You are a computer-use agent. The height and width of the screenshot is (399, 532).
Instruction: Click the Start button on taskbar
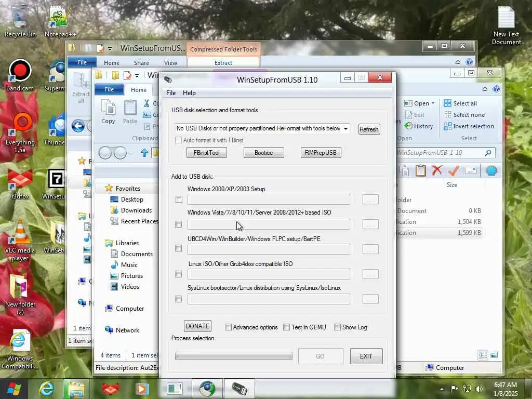point(14,389)
